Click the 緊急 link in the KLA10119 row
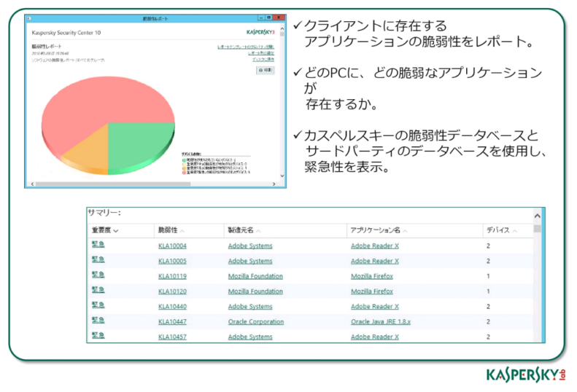This screenshot has width=577, height=392. 98,275
